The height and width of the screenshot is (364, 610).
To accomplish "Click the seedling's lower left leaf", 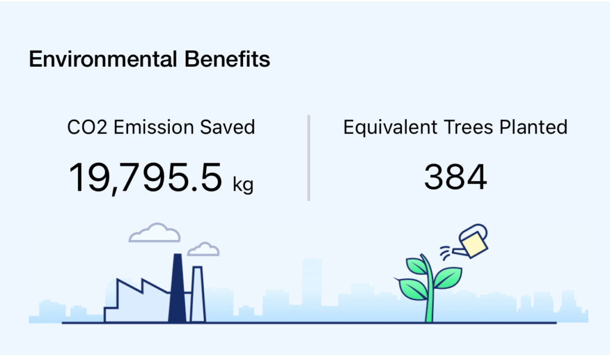I will click(412, 288).
